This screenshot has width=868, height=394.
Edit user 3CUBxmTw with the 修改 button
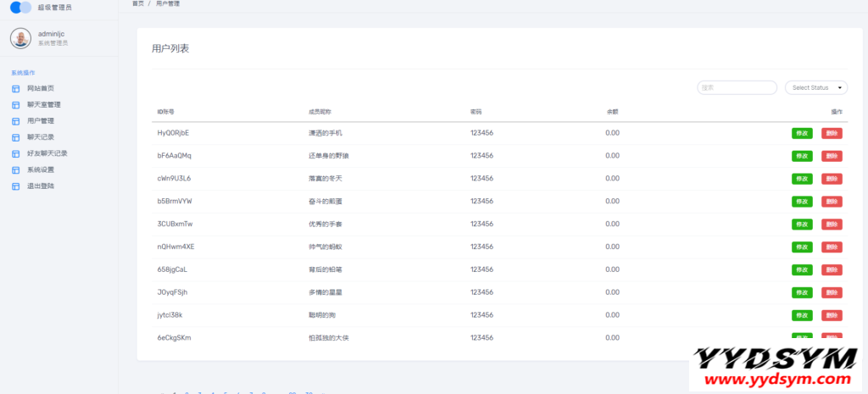pyautogui.click(x=801, y=225)
